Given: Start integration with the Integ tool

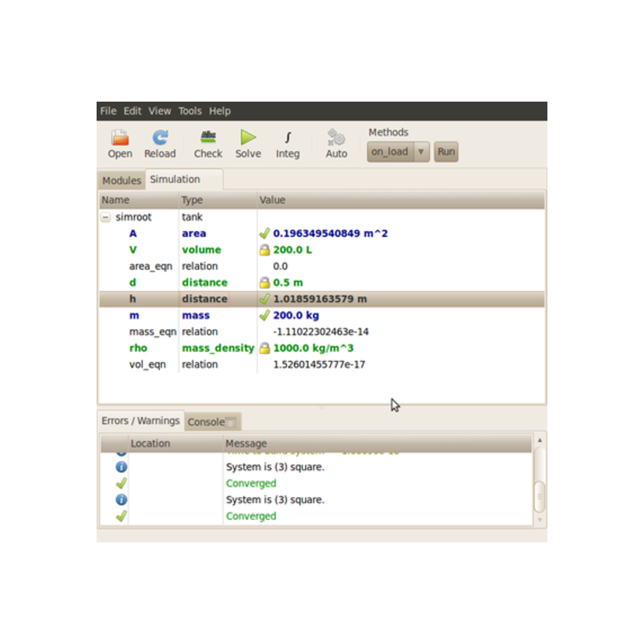Looking at the screenshot, I should click(x=287, y=142).
